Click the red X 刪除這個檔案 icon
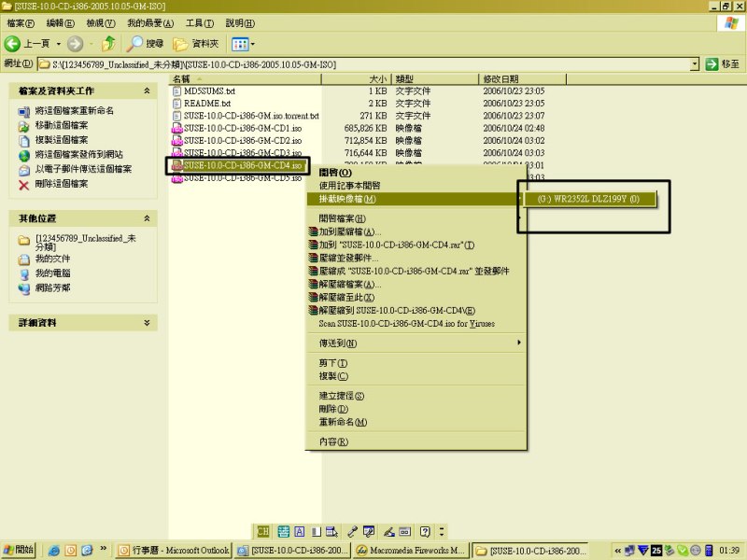 coord(24,185)
